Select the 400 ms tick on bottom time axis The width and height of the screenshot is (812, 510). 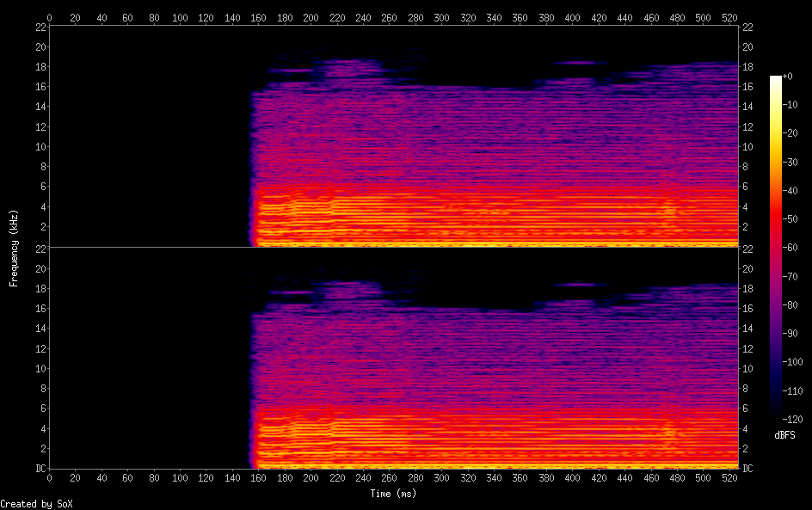coord(573,478)
